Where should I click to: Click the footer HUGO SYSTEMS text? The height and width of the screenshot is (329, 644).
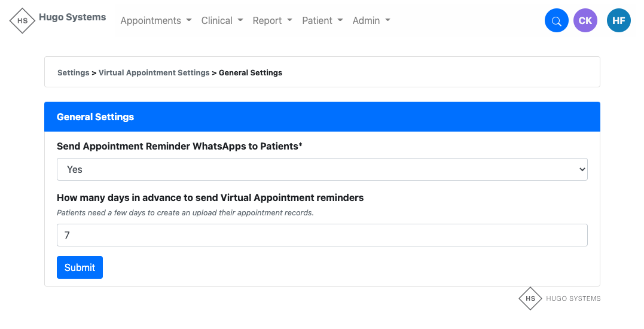pos(573,298)
